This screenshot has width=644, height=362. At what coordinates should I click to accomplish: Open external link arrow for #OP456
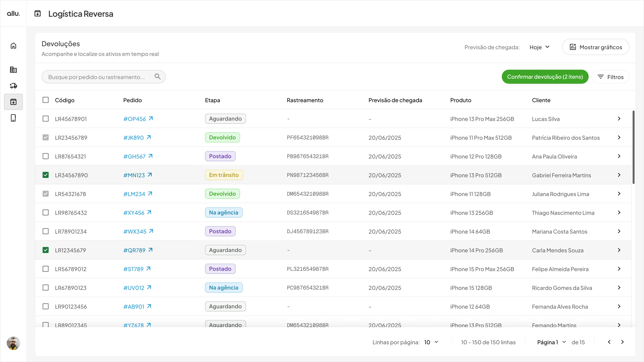[151, 118]
